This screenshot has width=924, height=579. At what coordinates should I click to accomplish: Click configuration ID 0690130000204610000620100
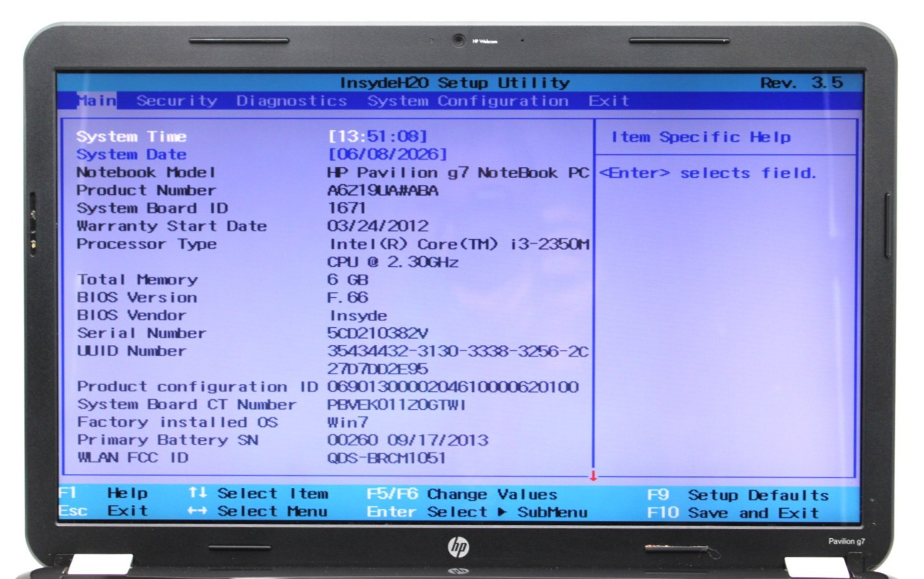click(453, 387)
